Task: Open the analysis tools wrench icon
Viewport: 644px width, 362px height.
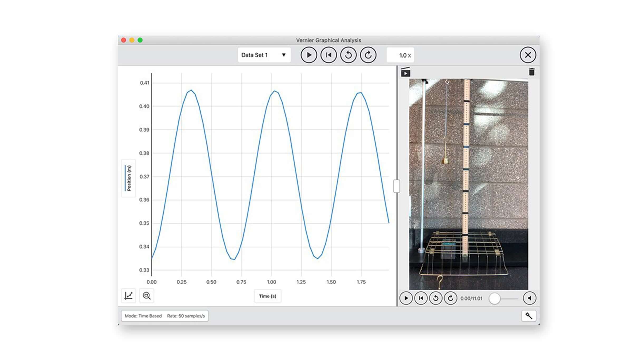Action: 529,315
